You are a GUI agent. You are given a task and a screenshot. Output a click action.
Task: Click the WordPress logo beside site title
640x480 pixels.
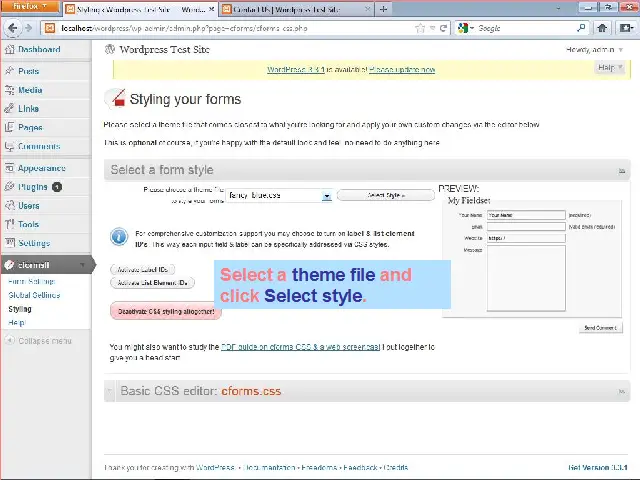(x=110, y=49)
